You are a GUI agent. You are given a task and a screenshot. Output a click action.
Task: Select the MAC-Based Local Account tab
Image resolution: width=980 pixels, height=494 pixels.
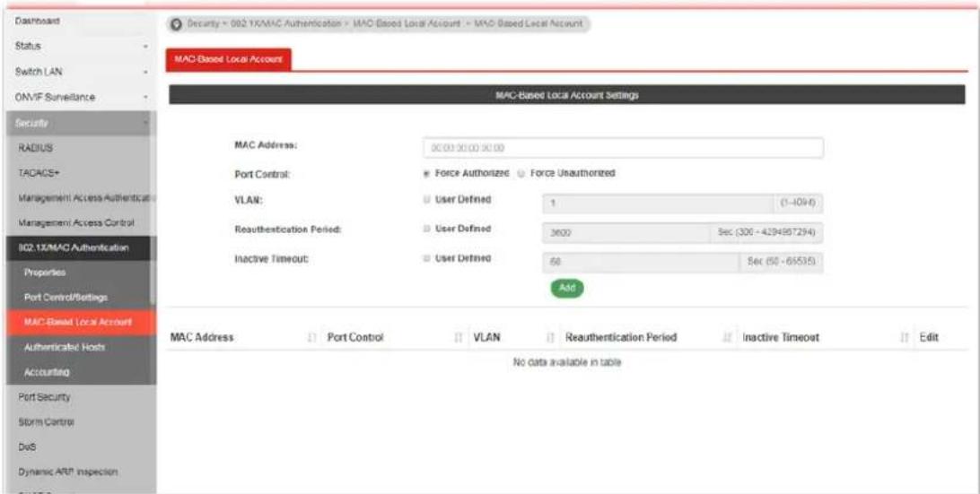(228, 59)
